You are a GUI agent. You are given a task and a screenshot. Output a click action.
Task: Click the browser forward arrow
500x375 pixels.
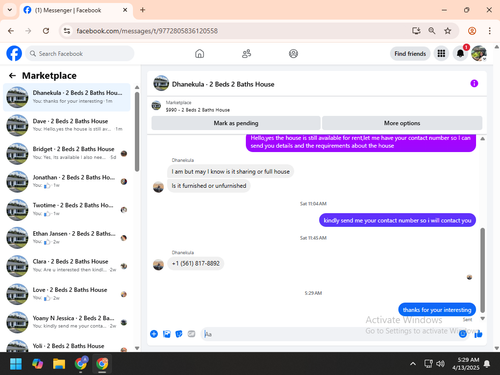pyautogui.click(x=28, y=31)
